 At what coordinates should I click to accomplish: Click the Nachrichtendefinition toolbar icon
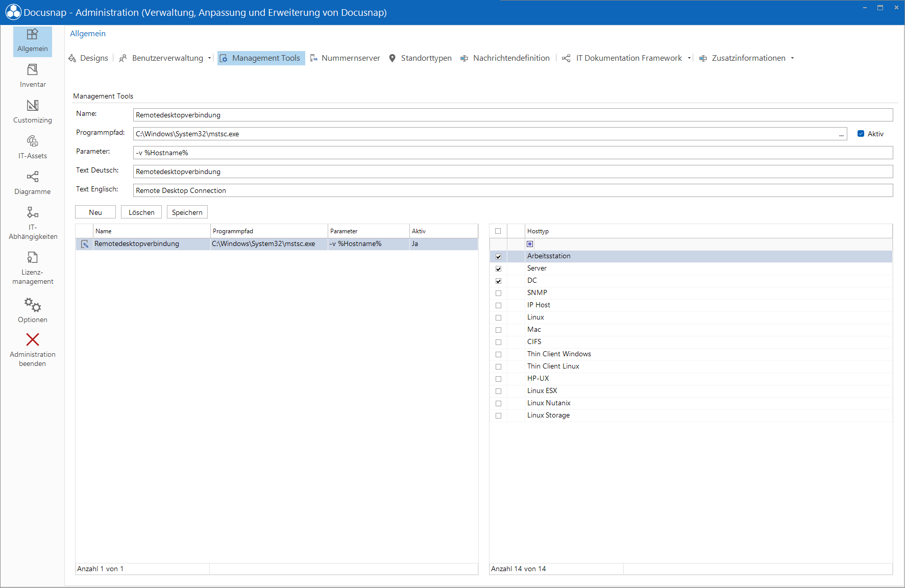click(x=464, y=58)
